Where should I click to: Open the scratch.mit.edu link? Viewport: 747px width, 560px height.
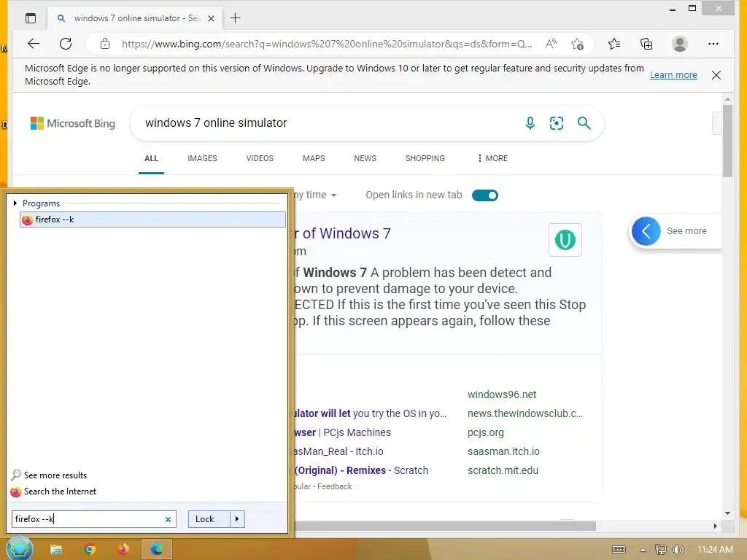coord(503,470)
